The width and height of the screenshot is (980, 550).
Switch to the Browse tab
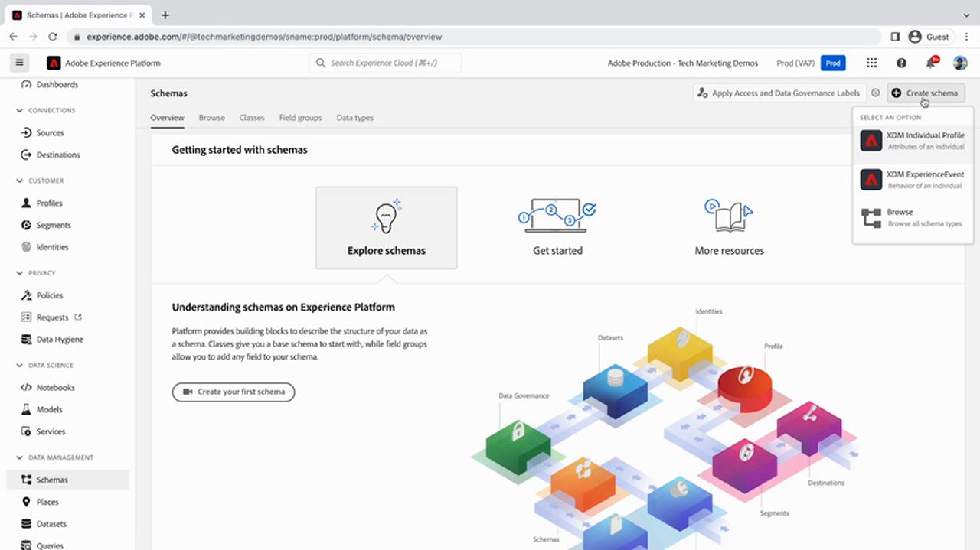click(211, 118)
